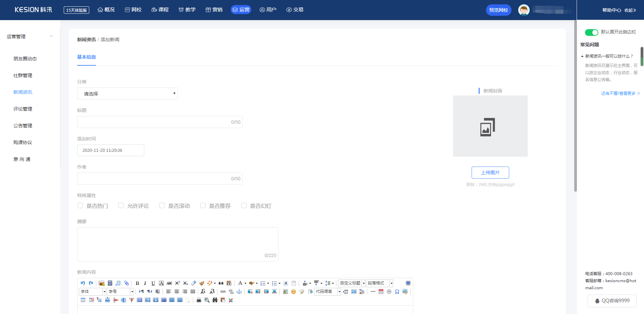
Task: Toggle the 默认展开此侧边栏 switch
Action: tap(591, 32)
